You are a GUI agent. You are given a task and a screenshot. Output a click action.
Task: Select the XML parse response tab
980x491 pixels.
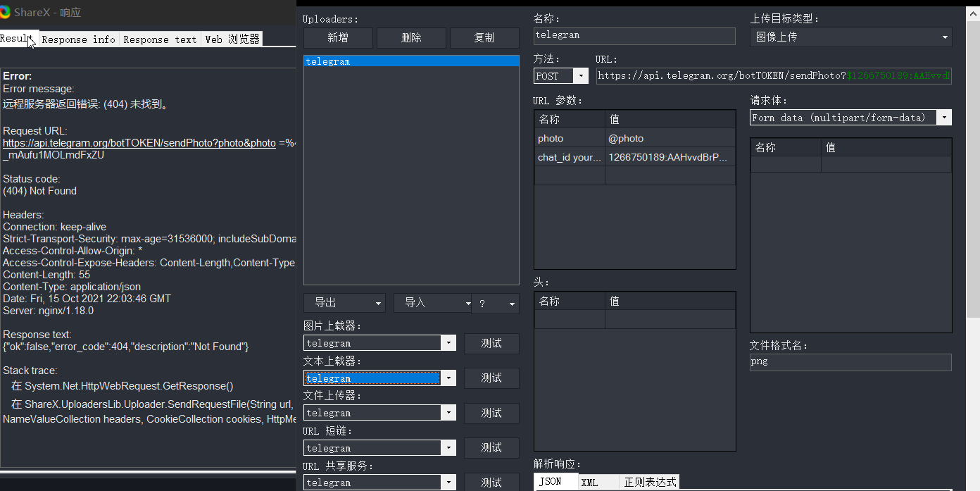pos(590,482)
